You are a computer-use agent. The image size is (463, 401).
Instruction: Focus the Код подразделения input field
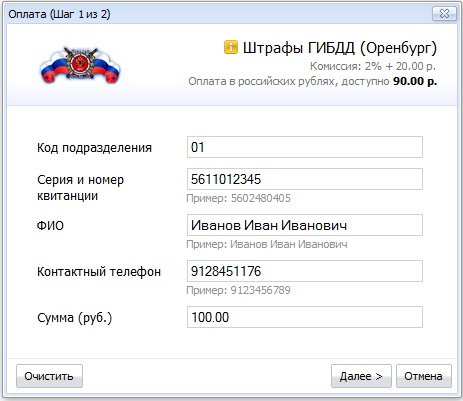(305, 147)
